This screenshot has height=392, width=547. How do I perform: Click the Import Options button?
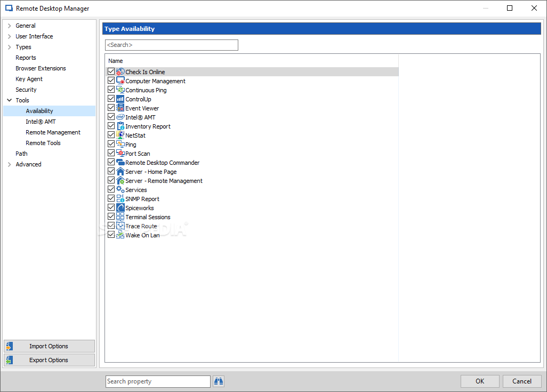point(49,346)
